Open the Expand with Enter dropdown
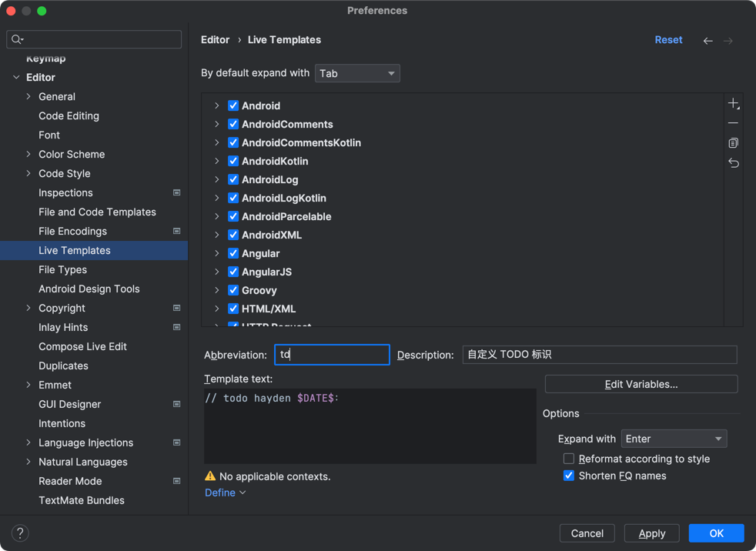 pyautogui.click(x=674, y=439)
